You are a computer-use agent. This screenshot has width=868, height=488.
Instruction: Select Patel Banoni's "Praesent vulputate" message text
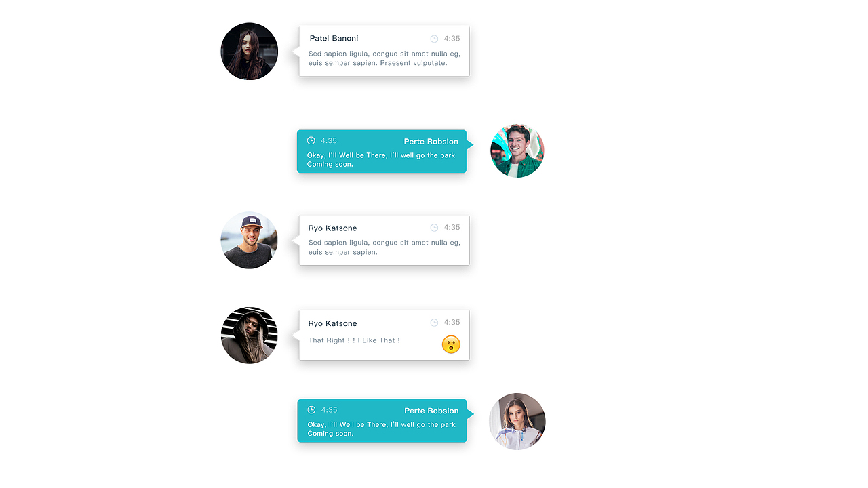tap(384, 58)
